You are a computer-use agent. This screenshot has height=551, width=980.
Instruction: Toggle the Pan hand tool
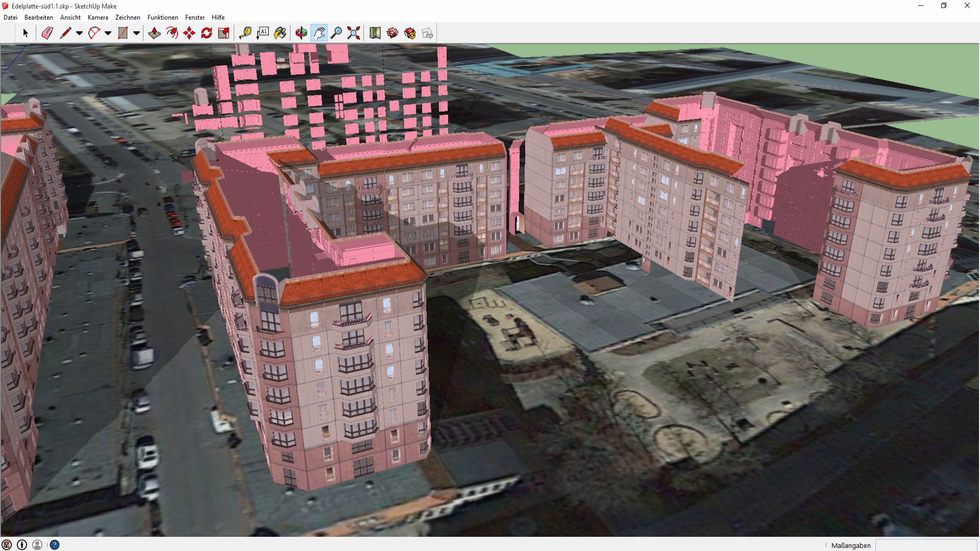319,33
